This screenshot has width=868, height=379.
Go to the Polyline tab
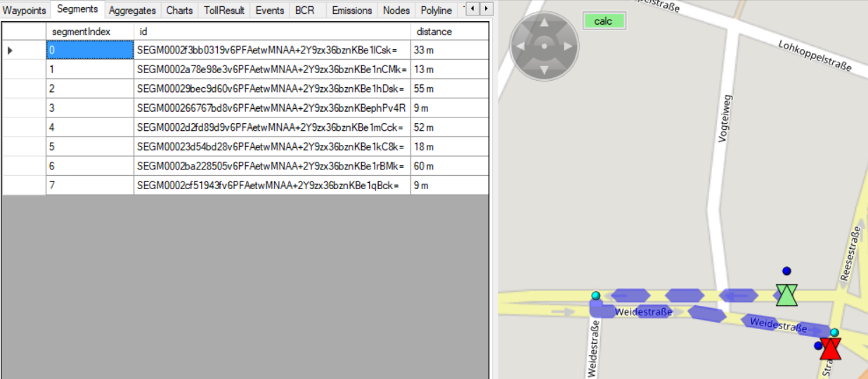[436, 11]
